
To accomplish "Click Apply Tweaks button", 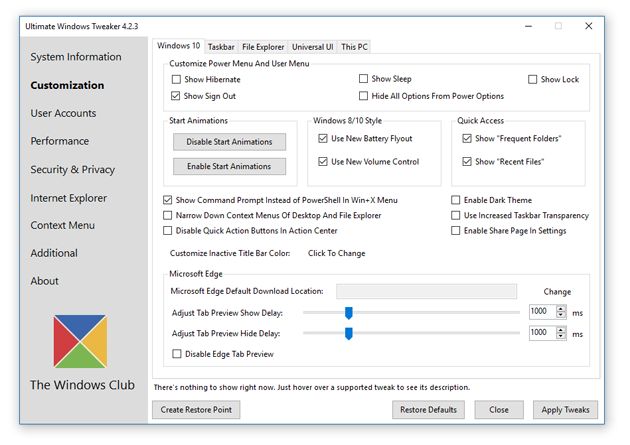I will click(x=565, y=410).
